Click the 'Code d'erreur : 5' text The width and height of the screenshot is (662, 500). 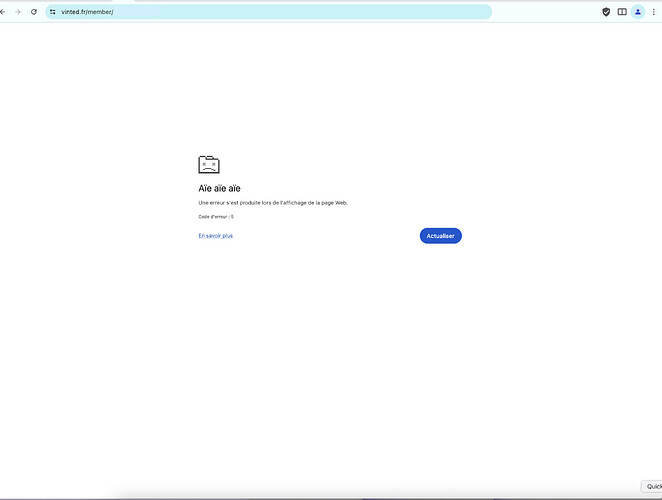(216, 216)
